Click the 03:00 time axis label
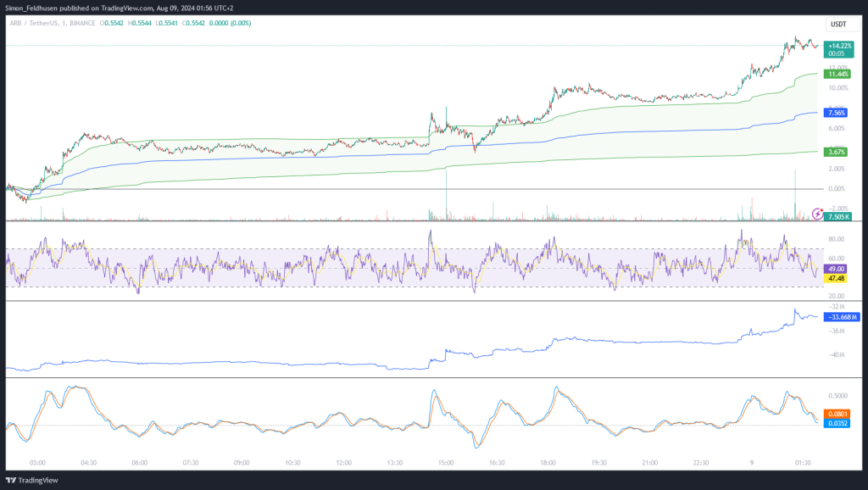This screenshot has height=490, width=868. click(x=37, y=463)
